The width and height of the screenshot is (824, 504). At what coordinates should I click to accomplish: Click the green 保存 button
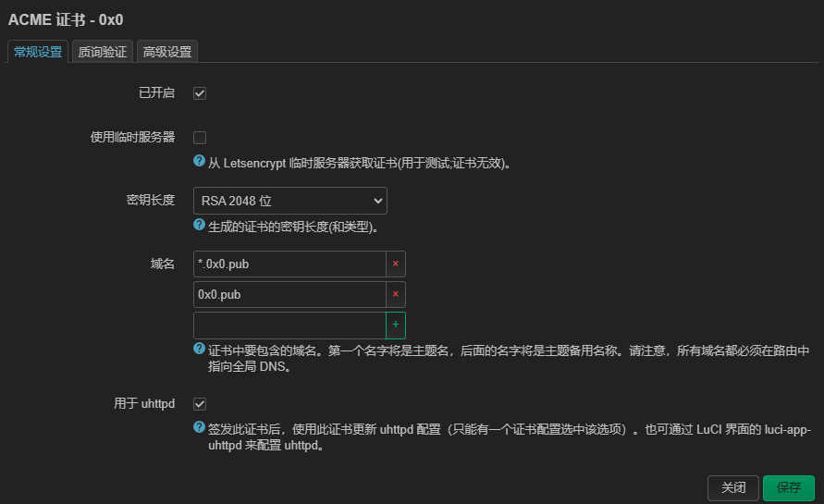pos(789,488)
